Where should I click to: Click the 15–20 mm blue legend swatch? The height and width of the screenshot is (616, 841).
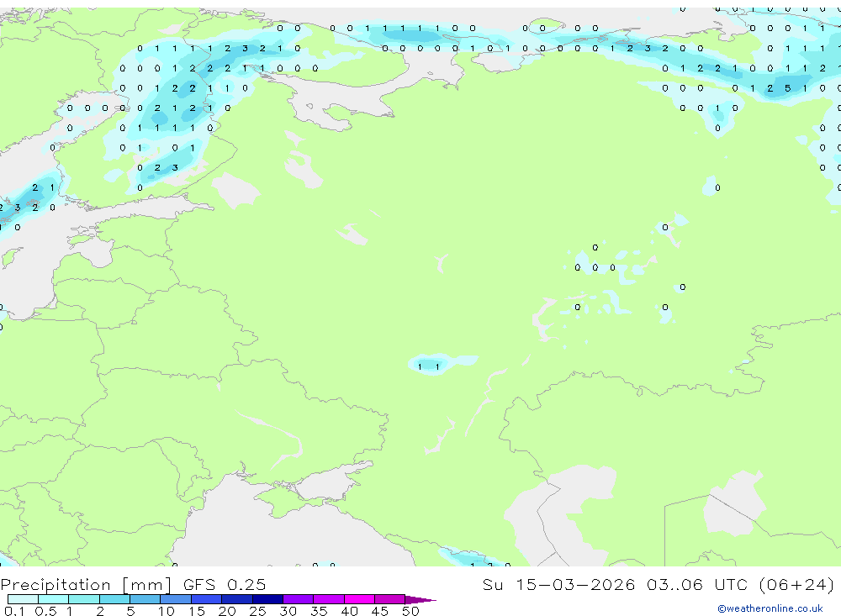[x=207, y=599]
